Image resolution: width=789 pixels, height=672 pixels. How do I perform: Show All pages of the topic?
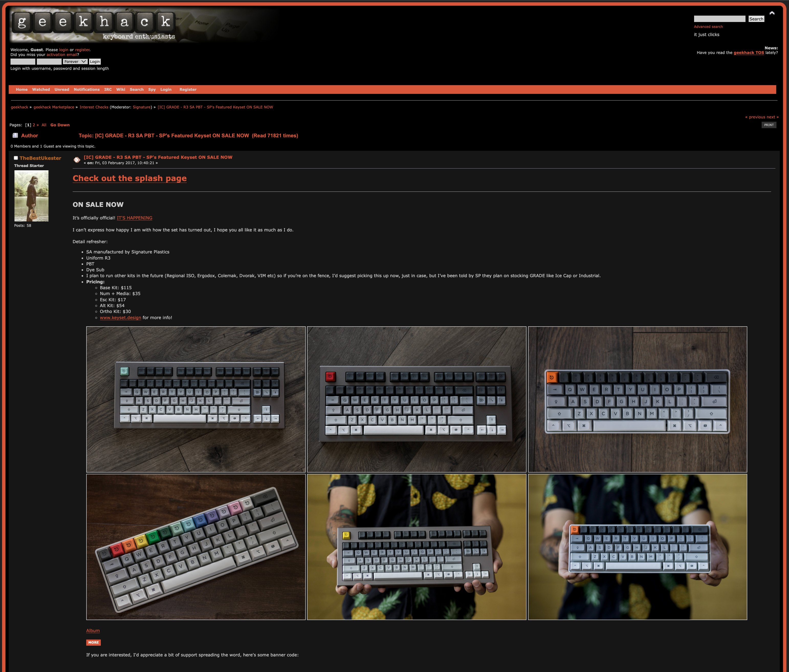[x=44, y=125]
